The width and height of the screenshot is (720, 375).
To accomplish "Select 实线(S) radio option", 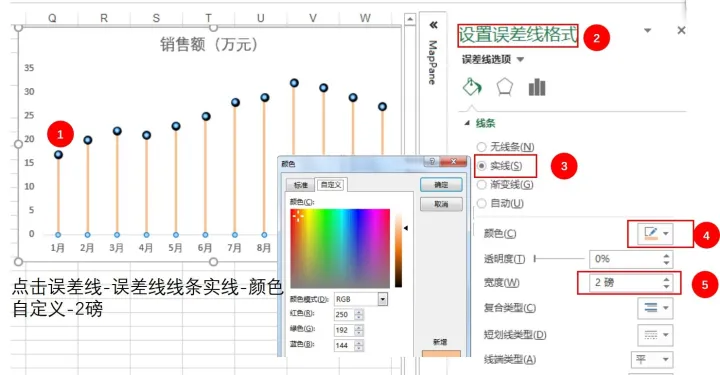I will (x=481, y=166).
